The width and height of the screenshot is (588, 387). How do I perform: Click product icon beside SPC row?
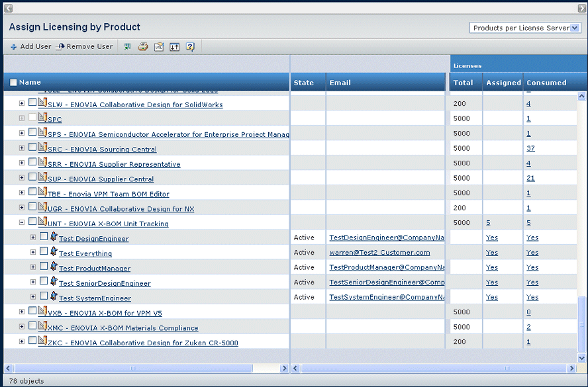(x=43, y=117)
